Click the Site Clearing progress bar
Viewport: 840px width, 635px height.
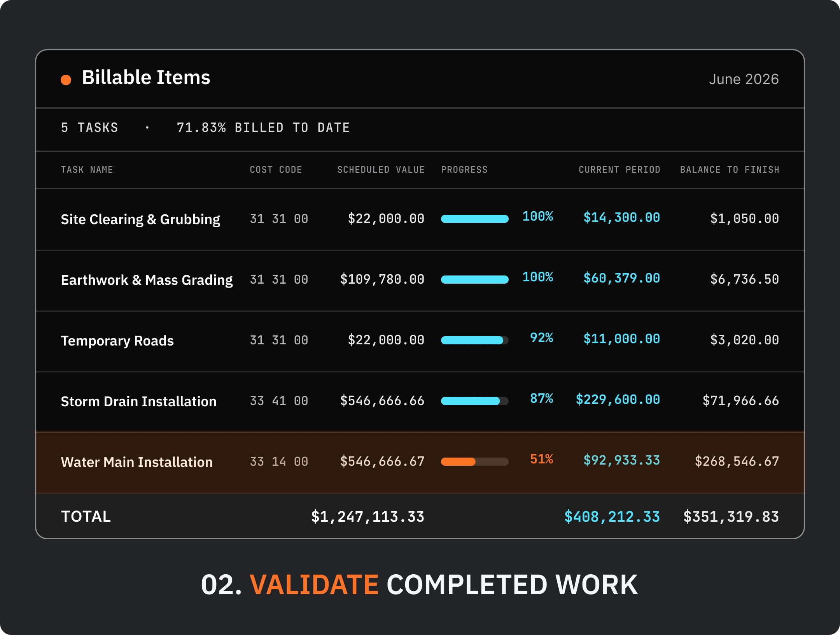pyautogui.click(x=475, y=219)
